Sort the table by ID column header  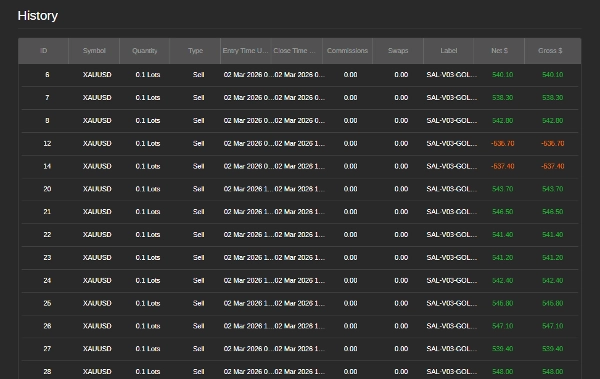pyautogui.click(x=44, y=51)
